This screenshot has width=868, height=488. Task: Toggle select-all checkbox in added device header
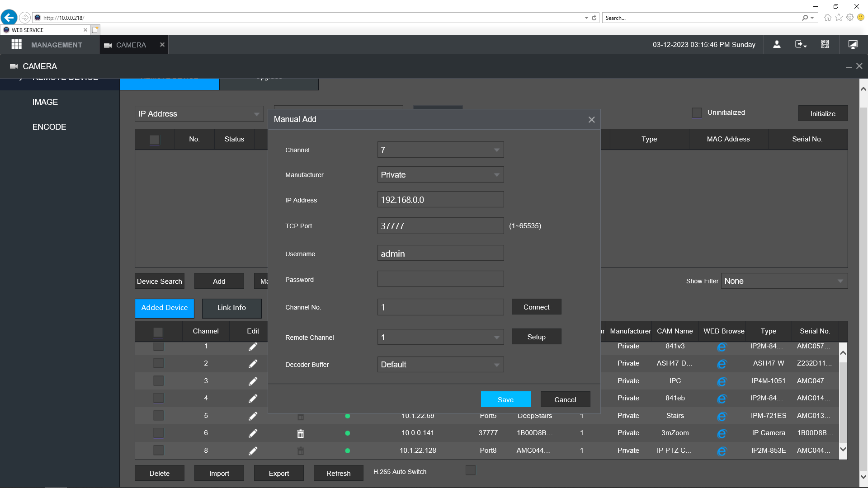coord(158,332)
